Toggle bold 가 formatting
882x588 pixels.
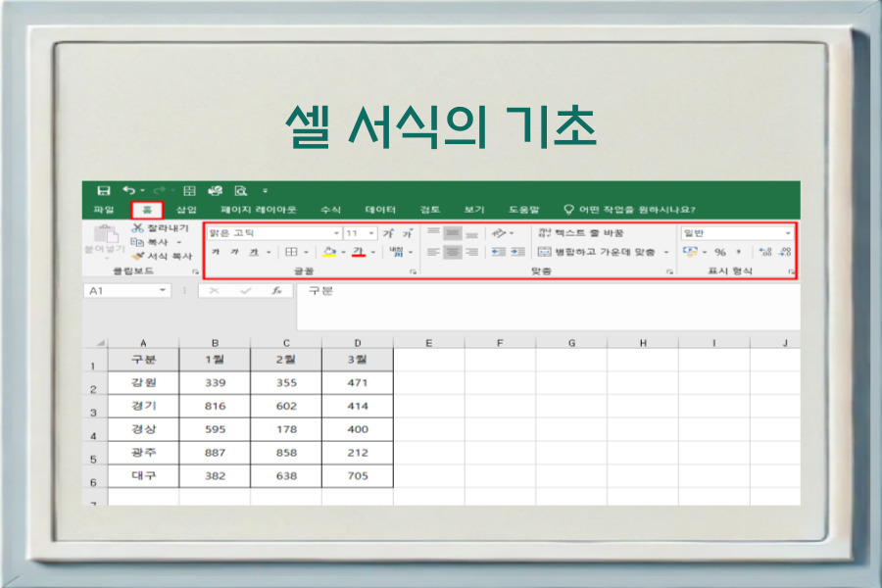[x=216, y=252]
